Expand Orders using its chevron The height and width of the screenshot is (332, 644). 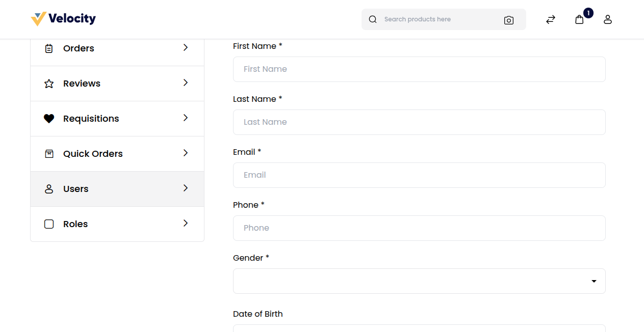pos(185,47)
